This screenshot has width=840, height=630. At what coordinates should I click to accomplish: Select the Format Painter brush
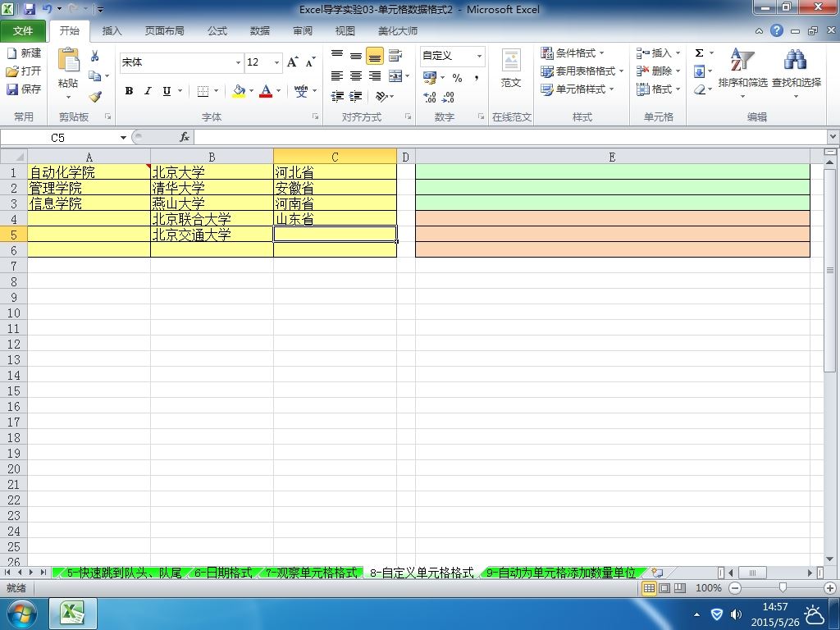click(x=95, y=97)
